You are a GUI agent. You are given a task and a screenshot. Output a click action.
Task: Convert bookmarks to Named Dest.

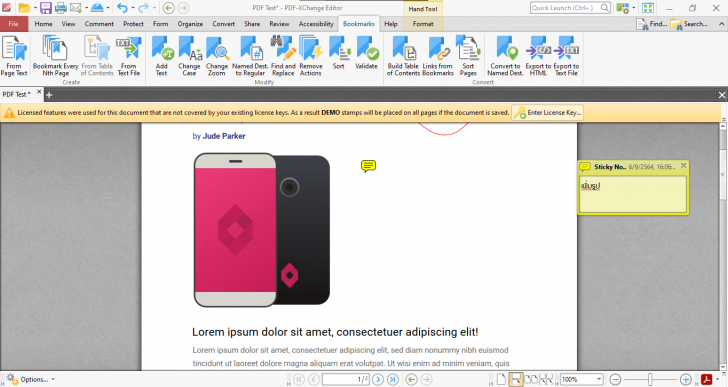click(505, 56)
